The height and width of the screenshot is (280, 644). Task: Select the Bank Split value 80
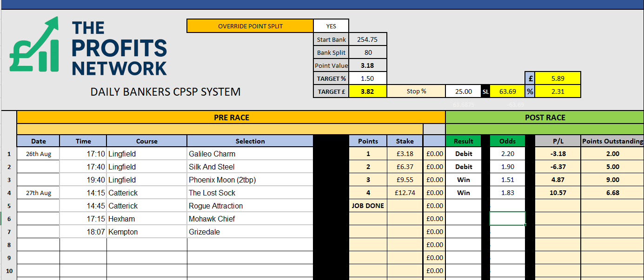[367, 52]
